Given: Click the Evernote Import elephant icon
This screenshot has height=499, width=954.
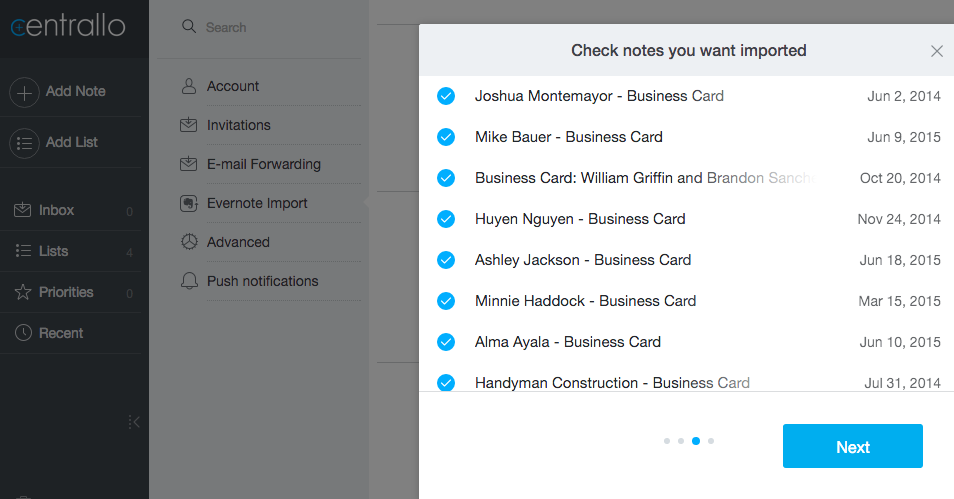Looking at the screenshot, I should coord(188,204).
